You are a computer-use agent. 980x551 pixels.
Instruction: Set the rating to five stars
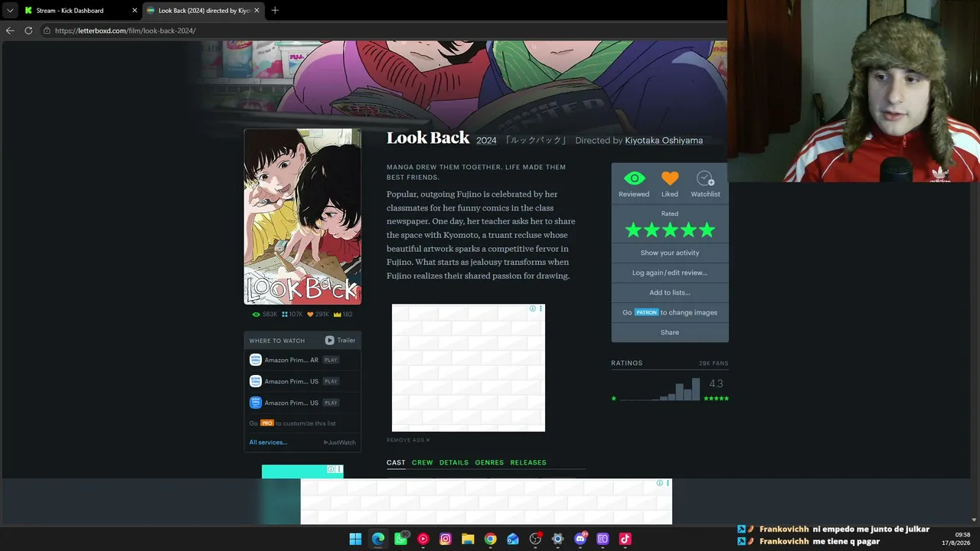706,230
